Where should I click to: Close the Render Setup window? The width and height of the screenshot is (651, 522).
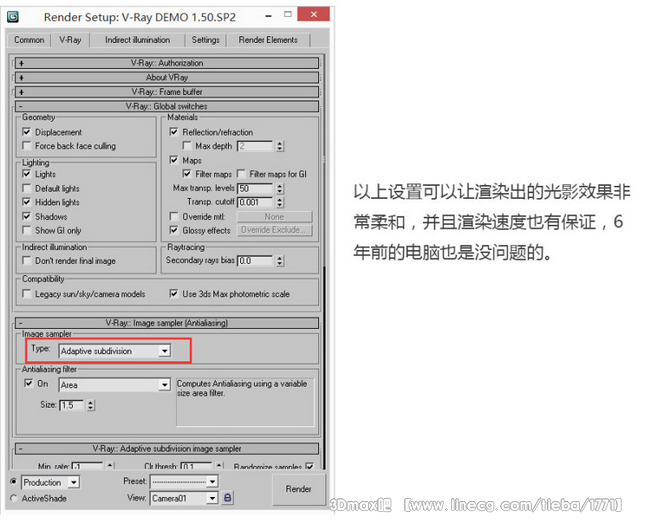pyautogui.click(x=313, y=14)
